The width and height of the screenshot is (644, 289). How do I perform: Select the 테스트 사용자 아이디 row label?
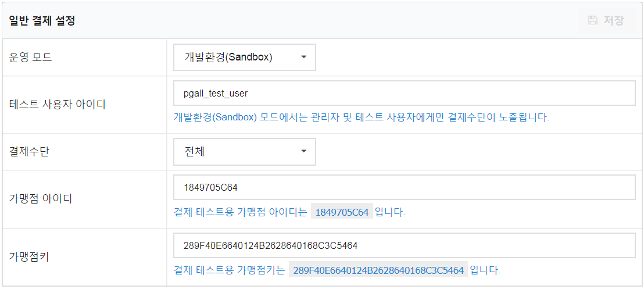57,105
